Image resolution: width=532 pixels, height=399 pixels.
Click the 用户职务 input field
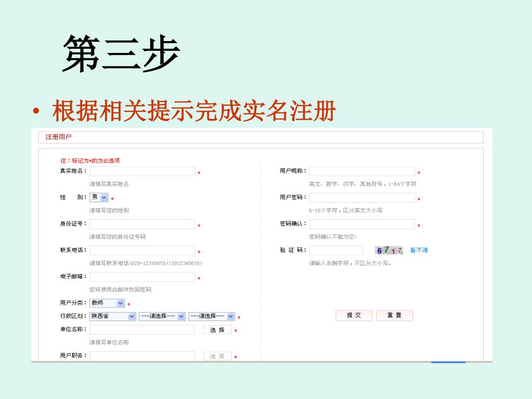(x=142, y=356)
